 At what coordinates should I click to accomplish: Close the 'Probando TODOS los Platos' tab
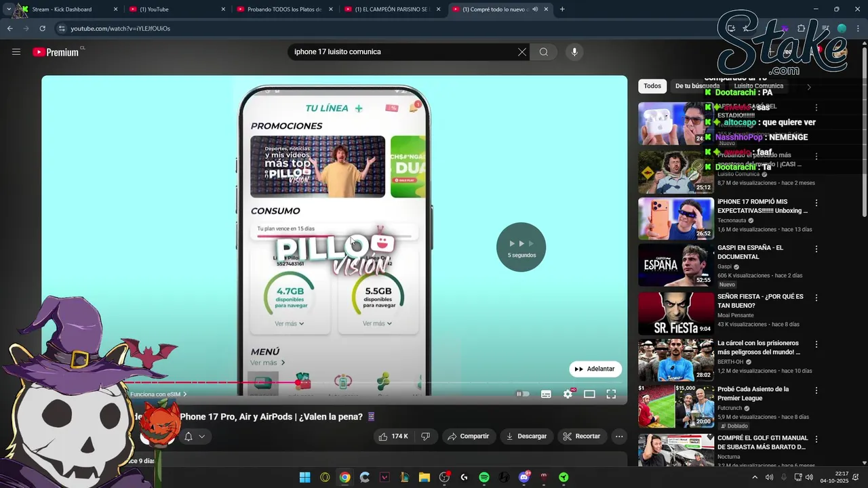(x=331, y=9)
